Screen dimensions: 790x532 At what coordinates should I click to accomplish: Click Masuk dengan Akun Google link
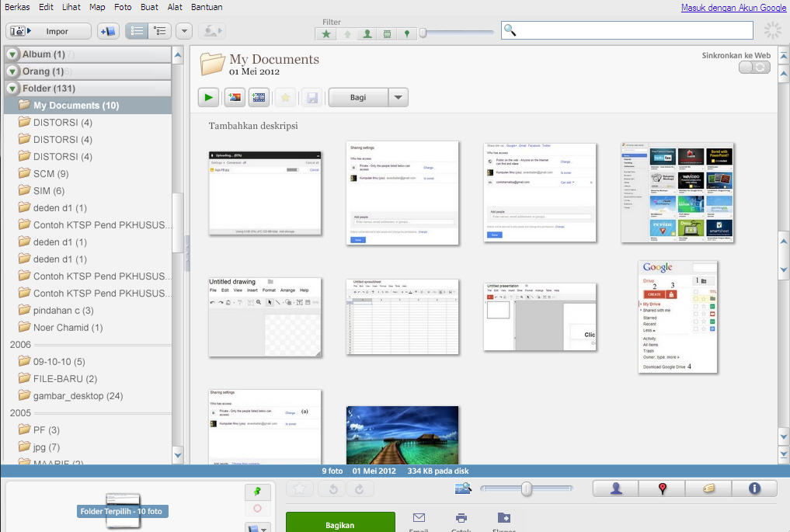[x=733, y=8]
